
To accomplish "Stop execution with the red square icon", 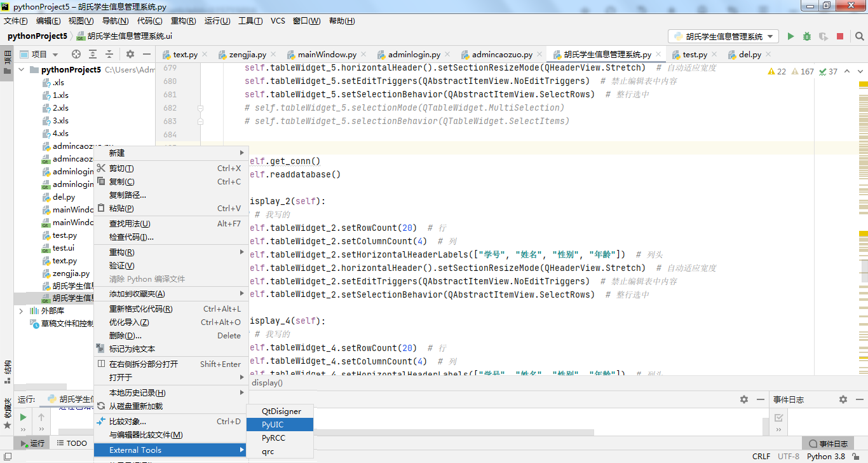I will [839, 36].
